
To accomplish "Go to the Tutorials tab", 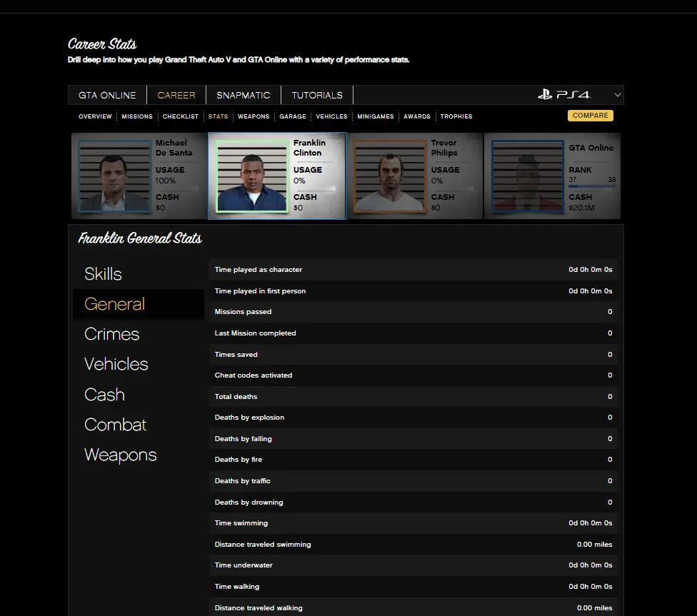I will (317, 95).
